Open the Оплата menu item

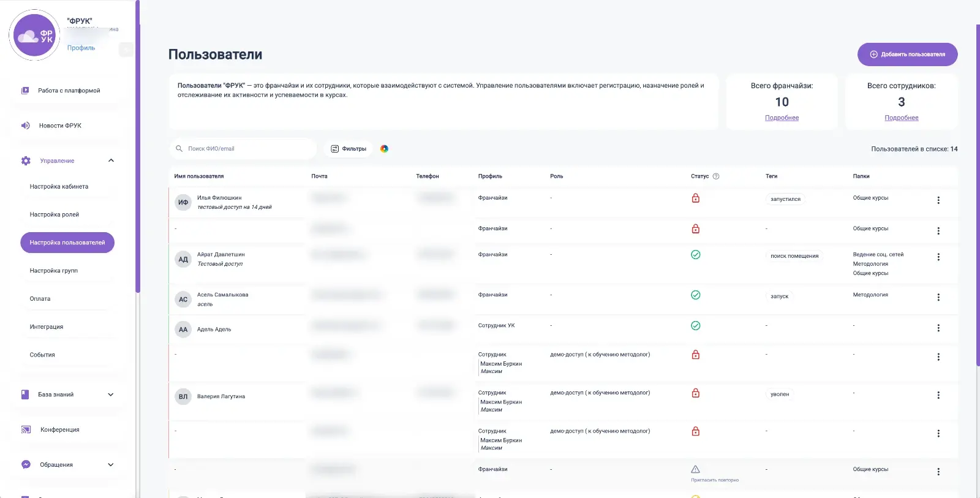click(40, 299)
